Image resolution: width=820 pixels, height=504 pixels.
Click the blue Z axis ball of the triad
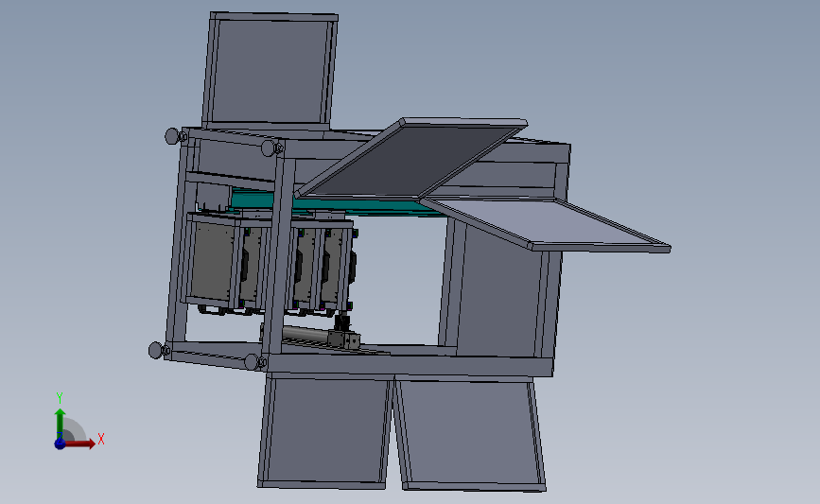[61, 443]
